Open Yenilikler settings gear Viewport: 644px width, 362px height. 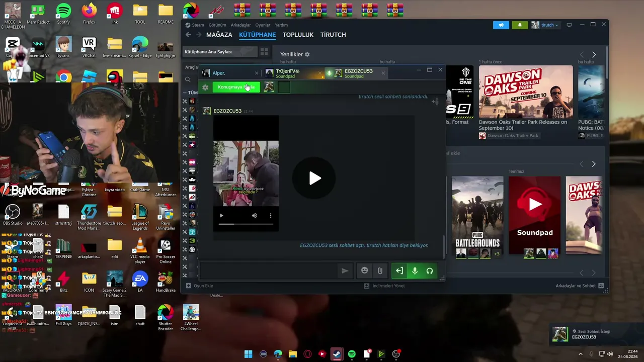(x=307, y=54)
